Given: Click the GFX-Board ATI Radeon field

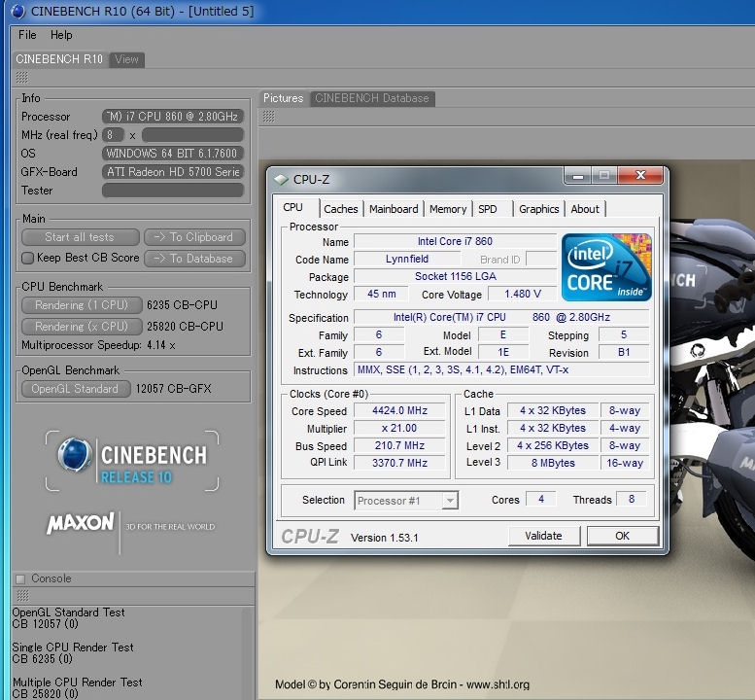Looking at the screenshot, I should (x=172, y=172).
